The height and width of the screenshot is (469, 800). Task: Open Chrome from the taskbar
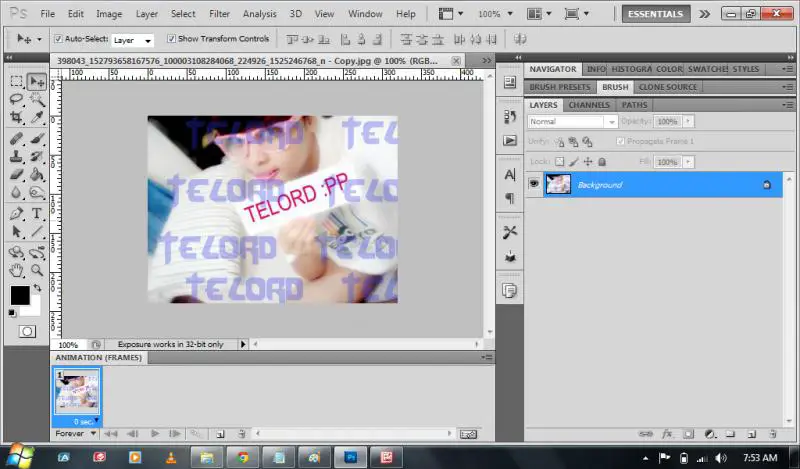pos(242,457)
